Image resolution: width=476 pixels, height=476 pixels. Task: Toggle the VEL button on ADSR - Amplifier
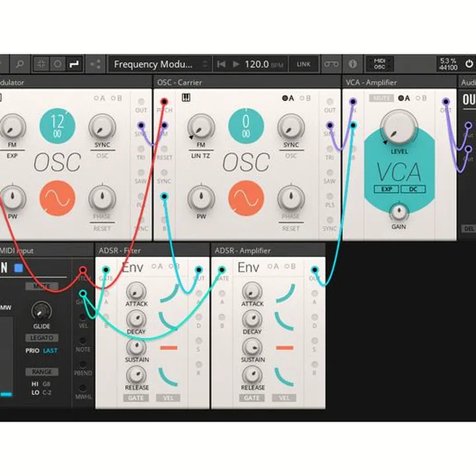[284, 398]
